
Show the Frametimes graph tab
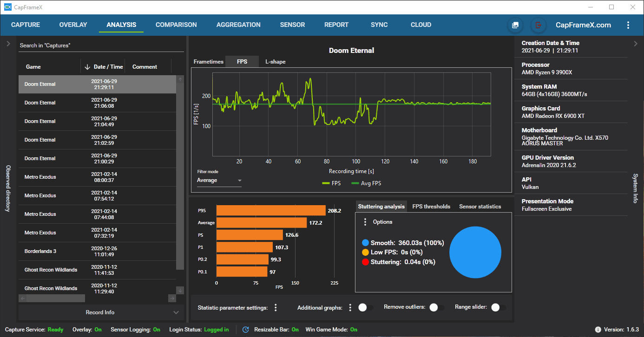(x=209, y=62)
